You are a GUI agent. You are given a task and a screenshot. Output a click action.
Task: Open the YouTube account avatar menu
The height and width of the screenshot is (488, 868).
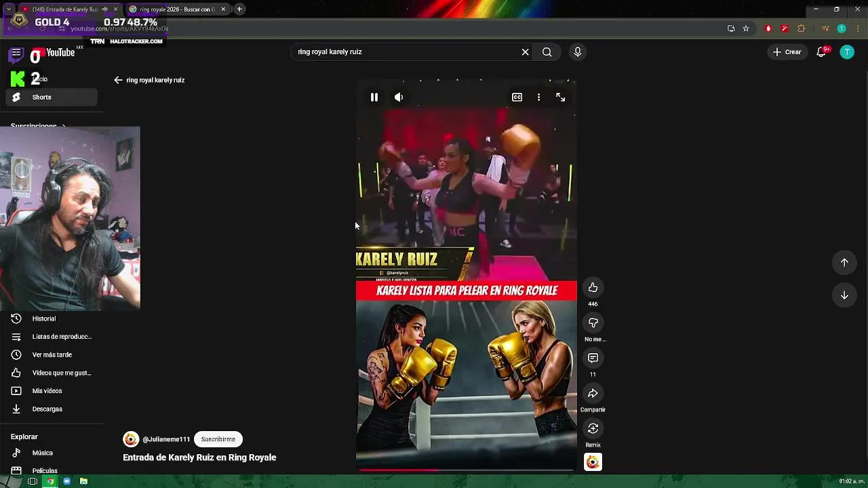[x=847, y=52]
